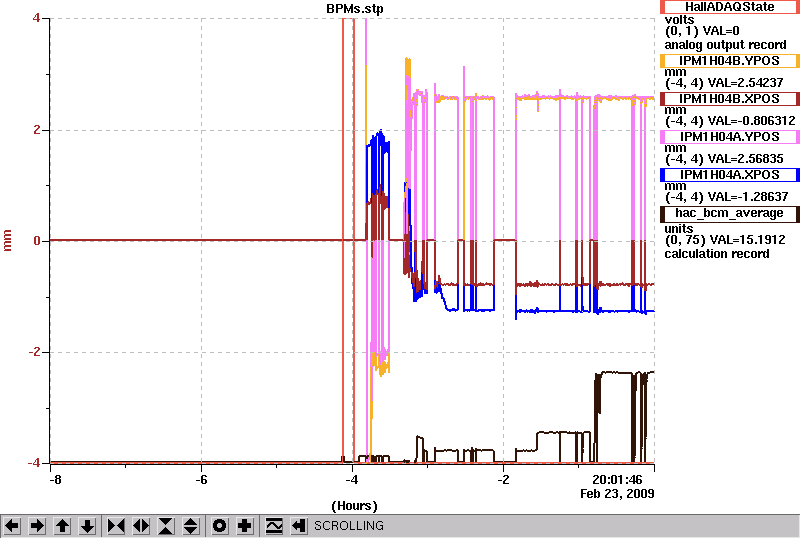The width and height of the screenshot is (800, 538).
Task: Click the plus toolbar icon
Action: (245, 526)
